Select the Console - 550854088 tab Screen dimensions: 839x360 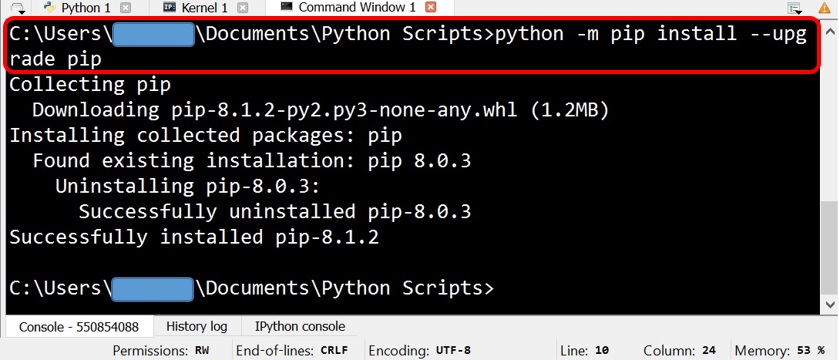79,327
